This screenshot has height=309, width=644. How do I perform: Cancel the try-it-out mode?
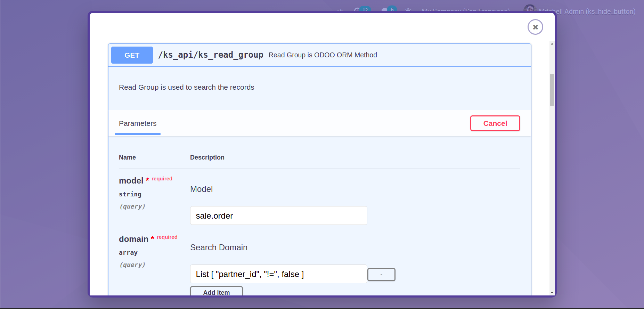(495, 123)
